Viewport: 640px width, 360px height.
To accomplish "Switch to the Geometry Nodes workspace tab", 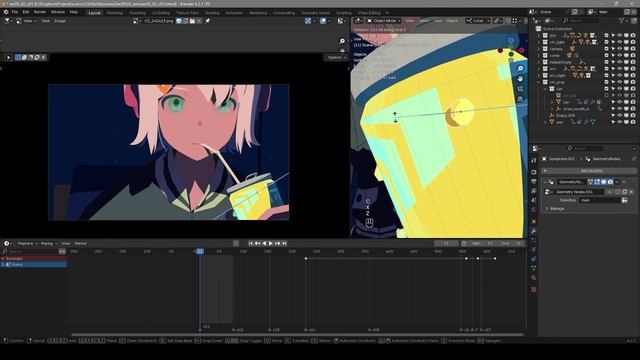I will pos(316,13).
